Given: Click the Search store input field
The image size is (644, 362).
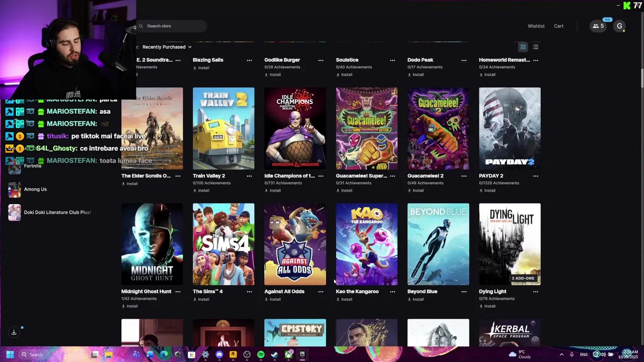Looking at the screenshot, I should point(172,26).
